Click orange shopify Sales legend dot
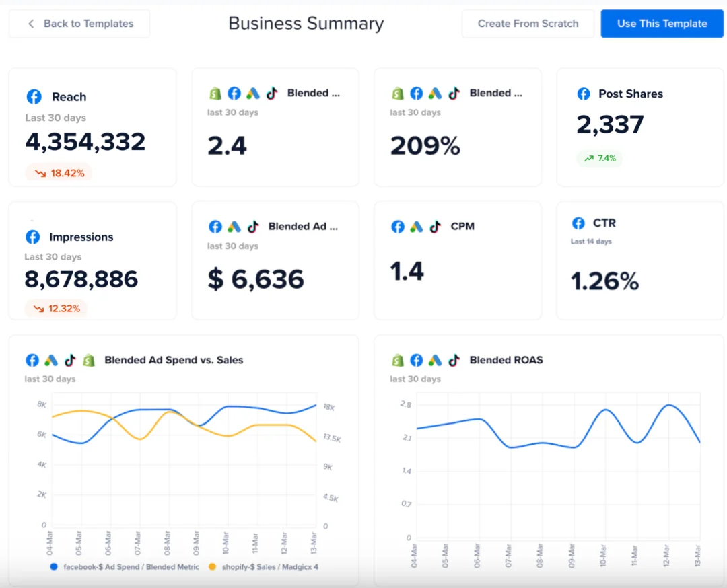 (212, 566)
